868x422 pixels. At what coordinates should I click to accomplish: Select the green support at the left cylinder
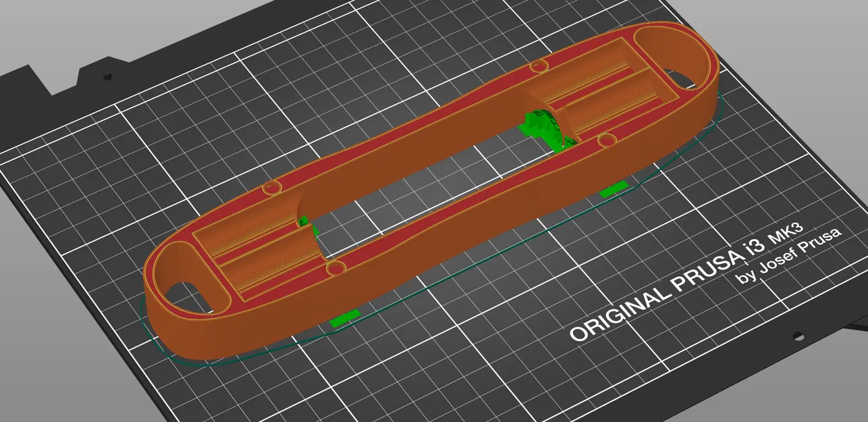point(307,226)
